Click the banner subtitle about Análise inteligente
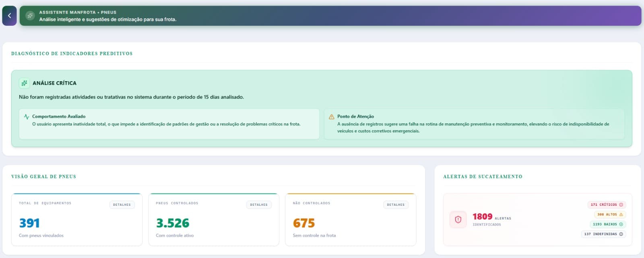The image size is (644, 258). pos(107,19)
